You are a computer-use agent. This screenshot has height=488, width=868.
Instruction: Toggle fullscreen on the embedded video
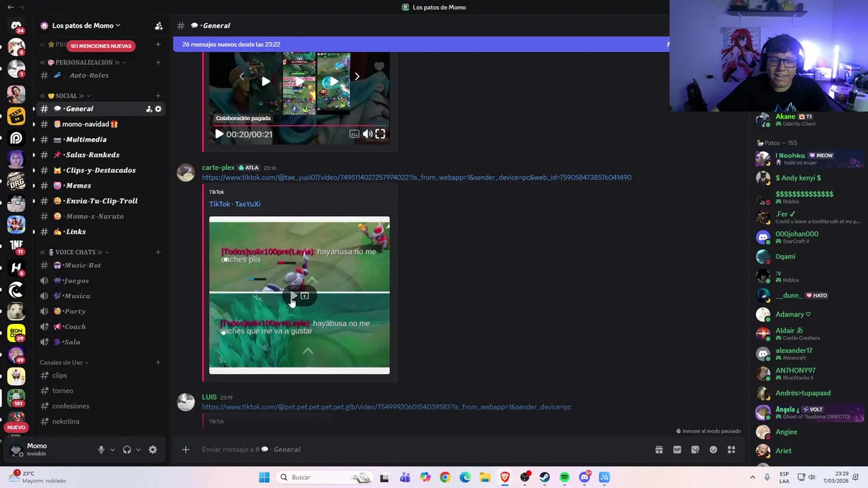pos(380,134)
